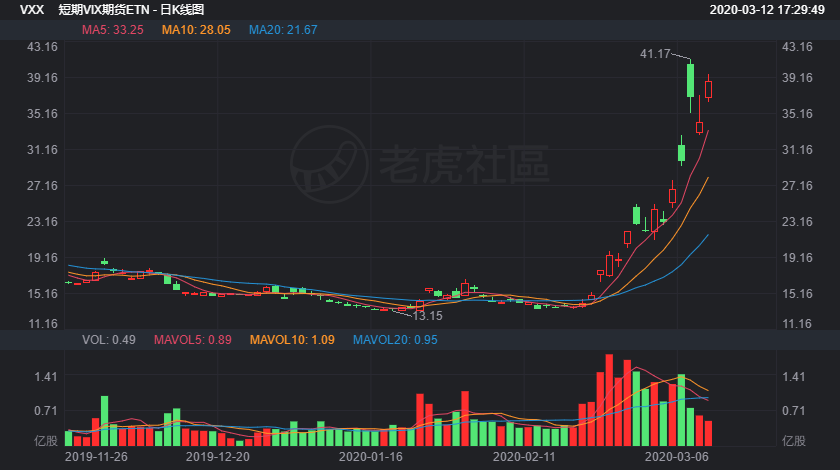Click the left 亿股 unit label
The height and width of the screenshot is (470, 840).
(46, 441)
